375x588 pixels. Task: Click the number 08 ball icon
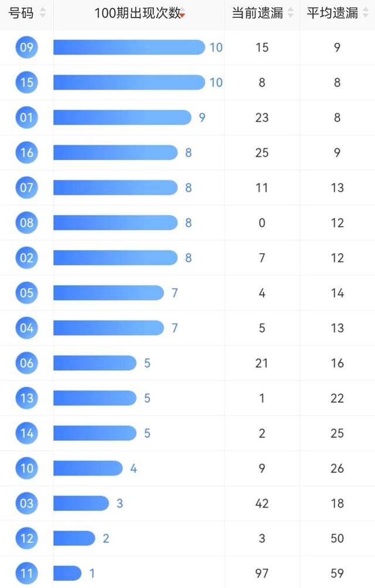[x=26, y=223]
